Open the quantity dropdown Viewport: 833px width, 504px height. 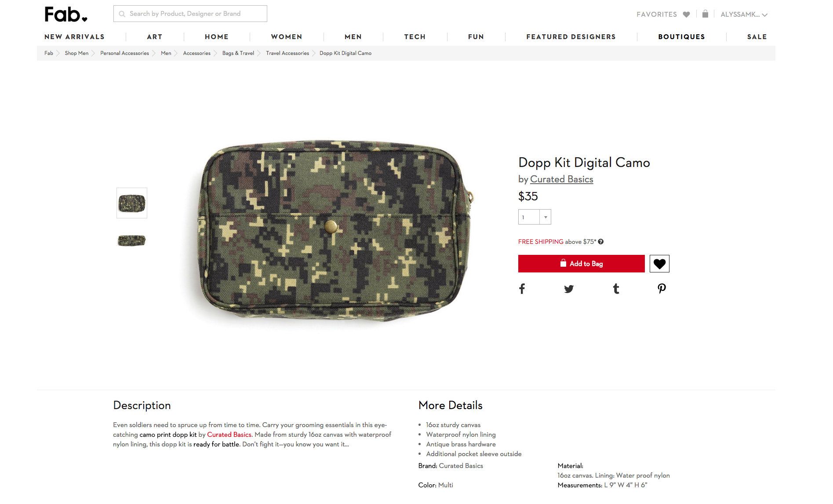point(535,217)
